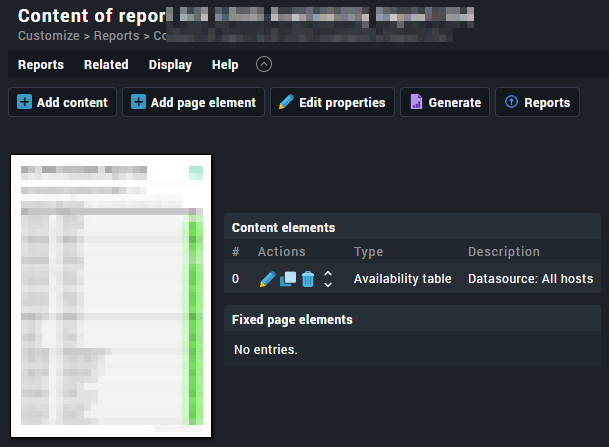Screen dimensions: 609x447
Task: Click the Content elements section header
Action: point(283,228)
